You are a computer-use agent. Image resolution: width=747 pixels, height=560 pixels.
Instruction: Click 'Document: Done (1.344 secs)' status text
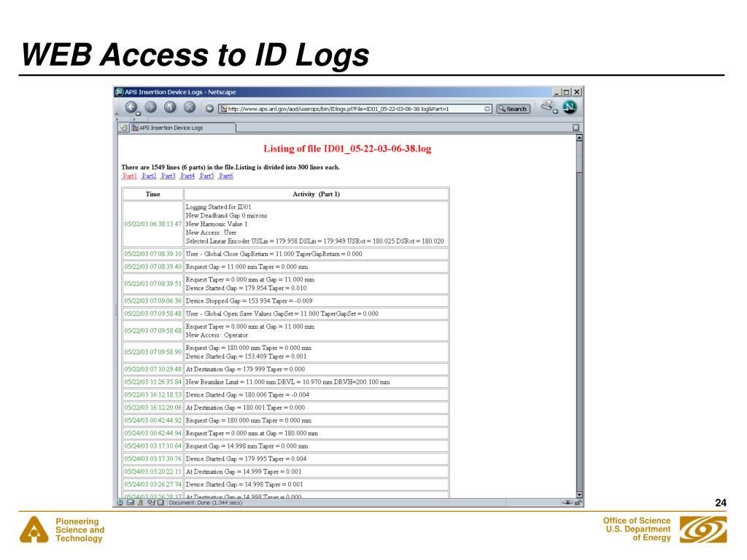click(206, 502)
